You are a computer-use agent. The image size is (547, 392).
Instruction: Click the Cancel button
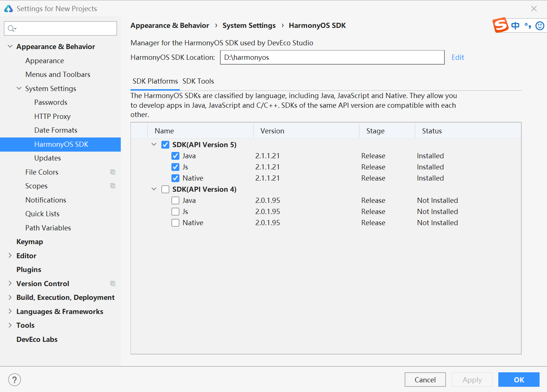(x=425, y=380)
